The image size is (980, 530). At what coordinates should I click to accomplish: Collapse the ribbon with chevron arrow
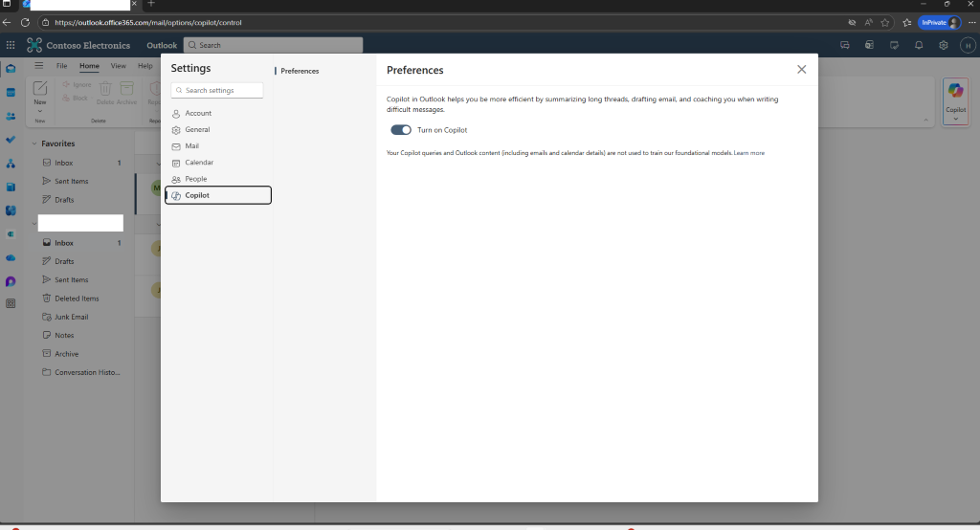pos(925,120)
